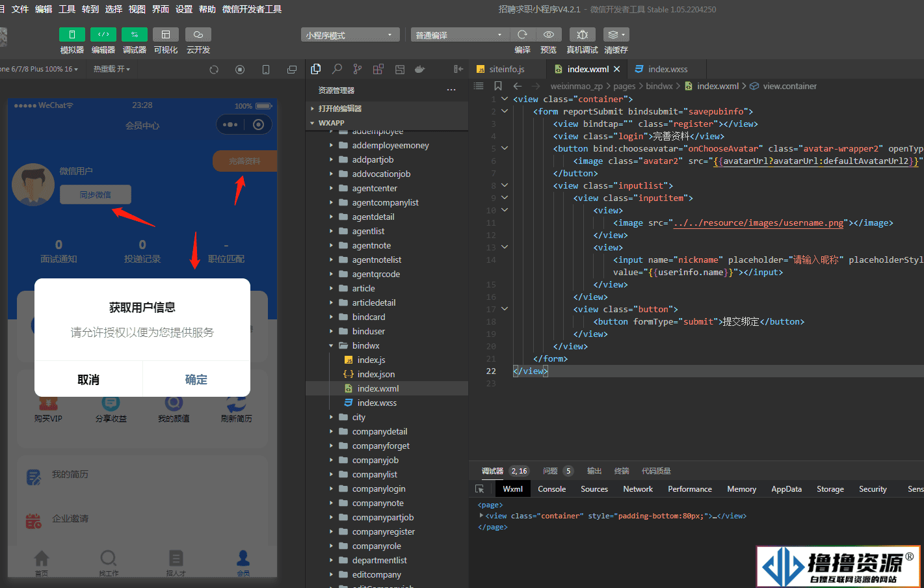The image size is (924, 588).
Task: Open resource manager more options
Action: (x=451, y=90)
